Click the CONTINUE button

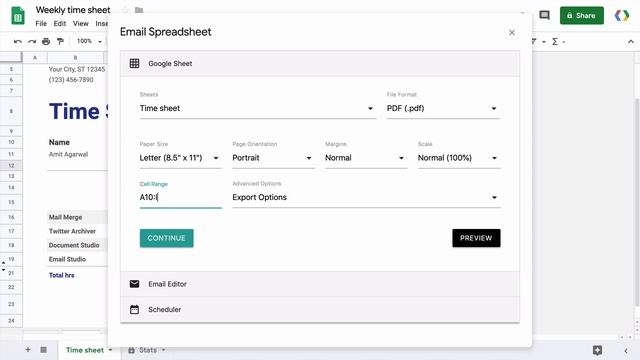[167, 238]
